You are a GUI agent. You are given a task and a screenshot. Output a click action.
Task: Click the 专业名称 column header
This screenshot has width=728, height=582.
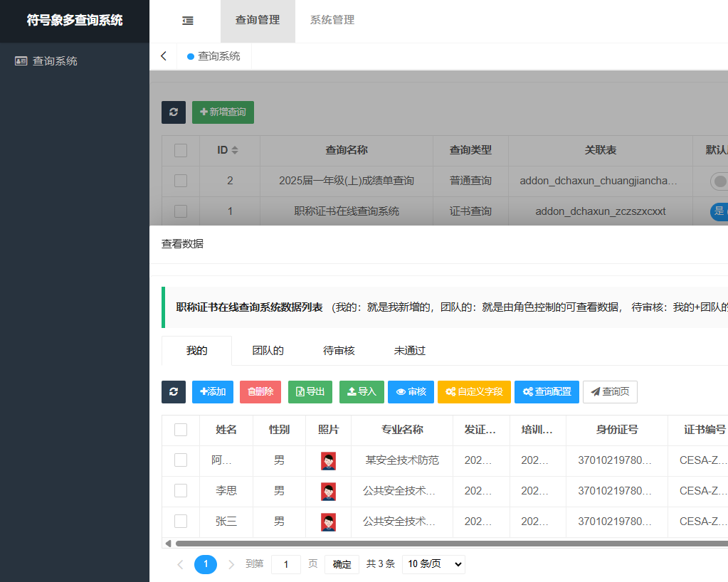[x=402, y=430]
